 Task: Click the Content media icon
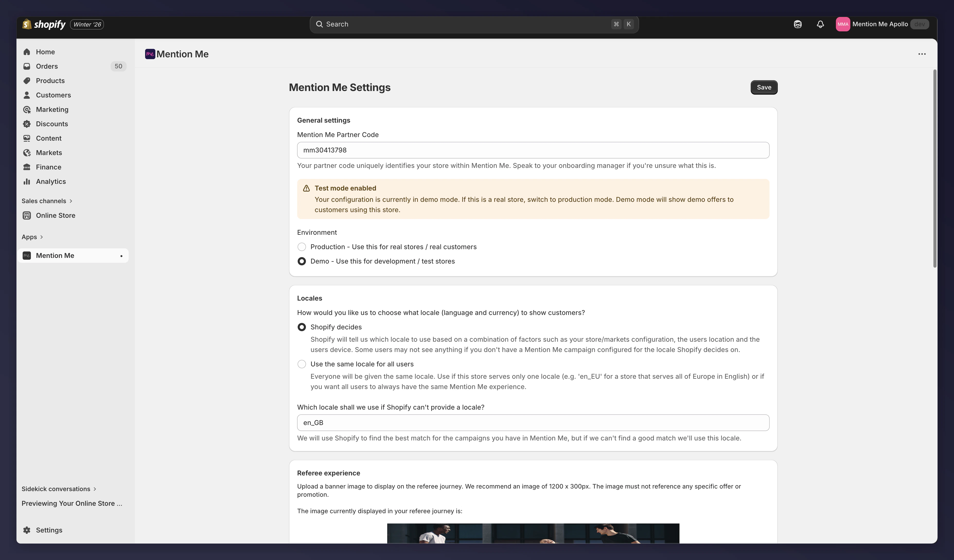click(27, 138)
